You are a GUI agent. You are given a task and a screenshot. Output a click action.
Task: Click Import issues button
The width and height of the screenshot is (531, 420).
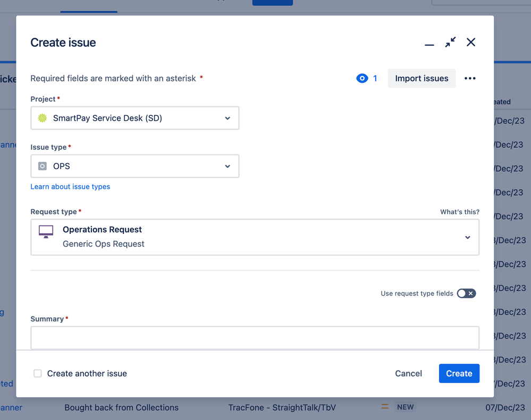click(422, 79)
